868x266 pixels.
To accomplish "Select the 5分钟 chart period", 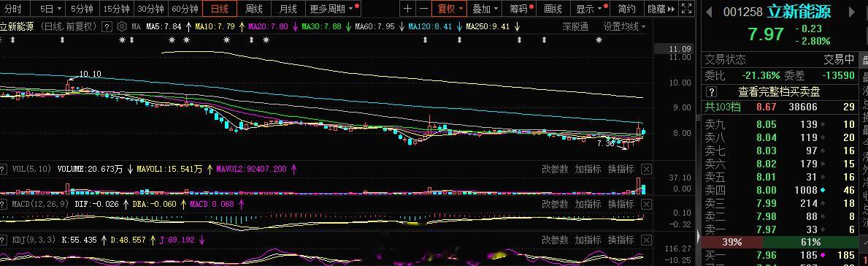I will click(82, 8).
